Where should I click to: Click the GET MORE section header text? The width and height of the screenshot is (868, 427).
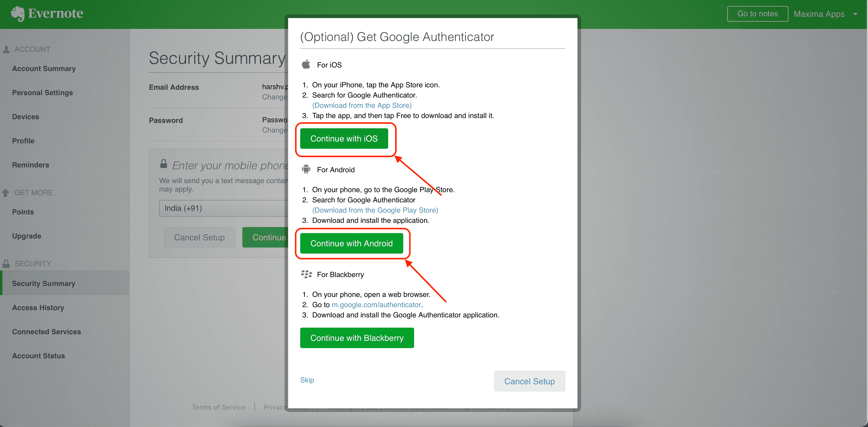tap(34, 193)
